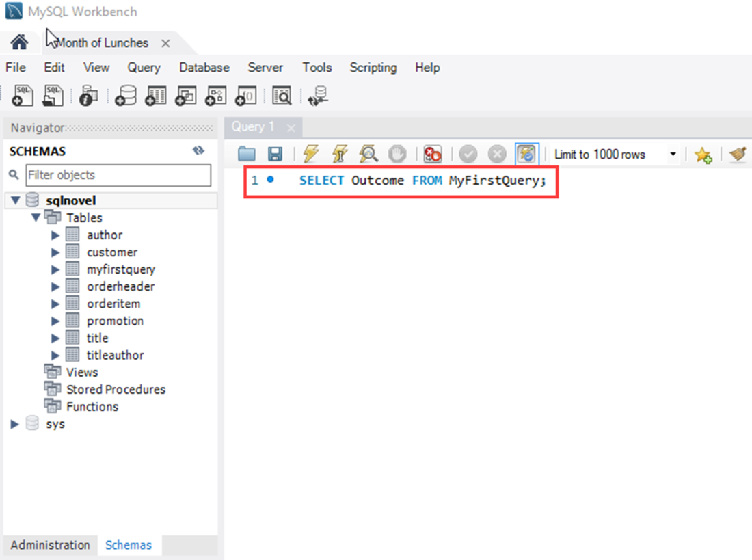This screenshot has width=752, height=560.
Task: Select the Functions folder
Action: pyautogui.click(x=92, y=406)
